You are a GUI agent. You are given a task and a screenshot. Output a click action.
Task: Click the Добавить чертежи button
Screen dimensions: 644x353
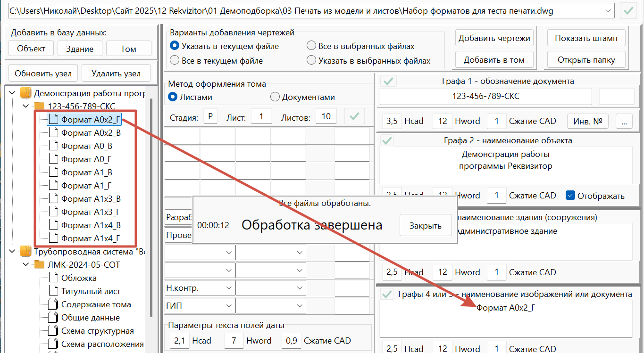point(494,38)
